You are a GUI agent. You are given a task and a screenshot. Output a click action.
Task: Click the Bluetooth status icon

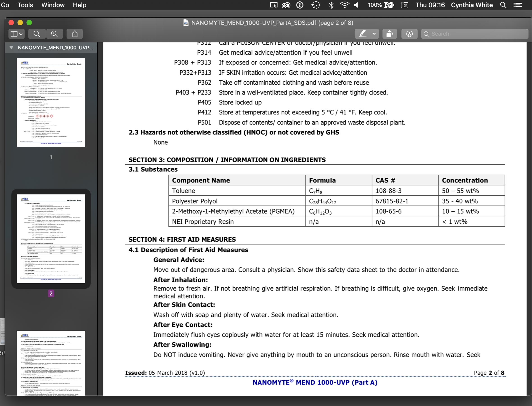tap(331, 5)
